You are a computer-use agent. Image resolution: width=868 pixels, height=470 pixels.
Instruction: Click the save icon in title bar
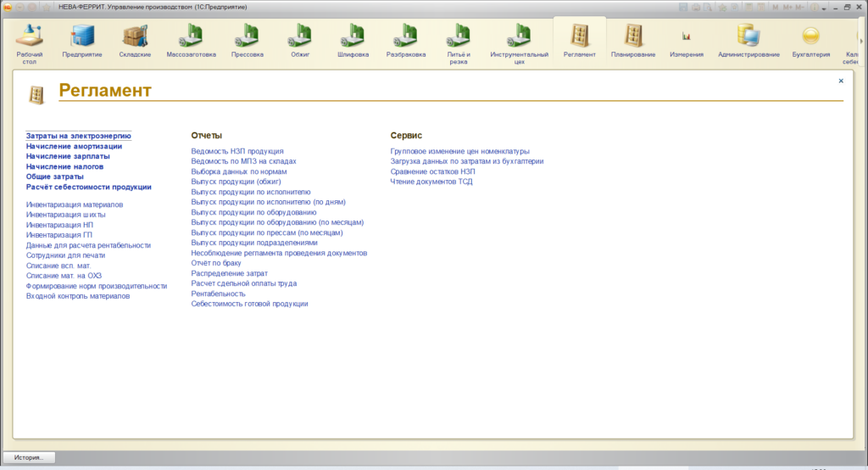[x=683, y=7]
